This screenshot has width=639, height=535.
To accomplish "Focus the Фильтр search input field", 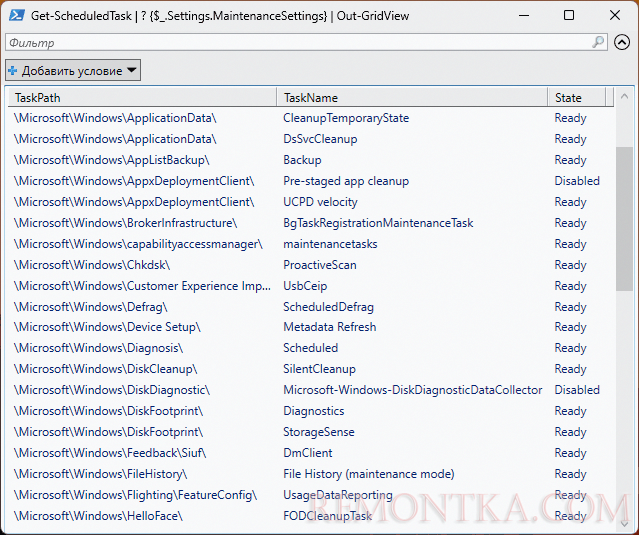I will tap(306, 42).
